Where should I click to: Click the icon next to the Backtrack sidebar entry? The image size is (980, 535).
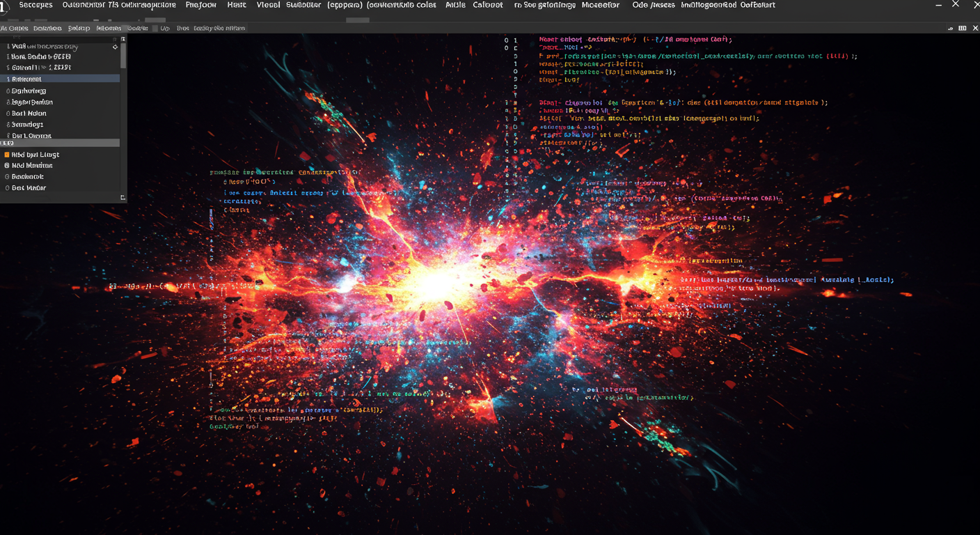pyautogui.click(x=6, y=176)
